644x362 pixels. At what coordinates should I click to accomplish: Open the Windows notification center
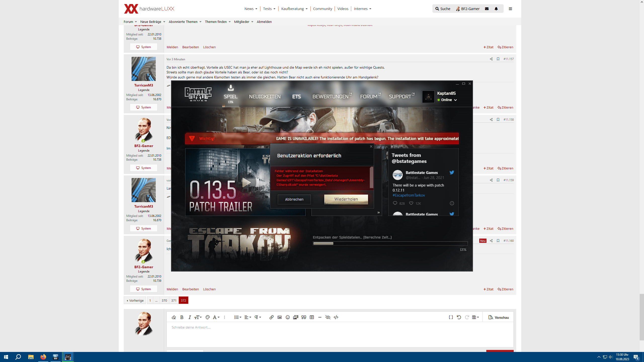[636, 357]
